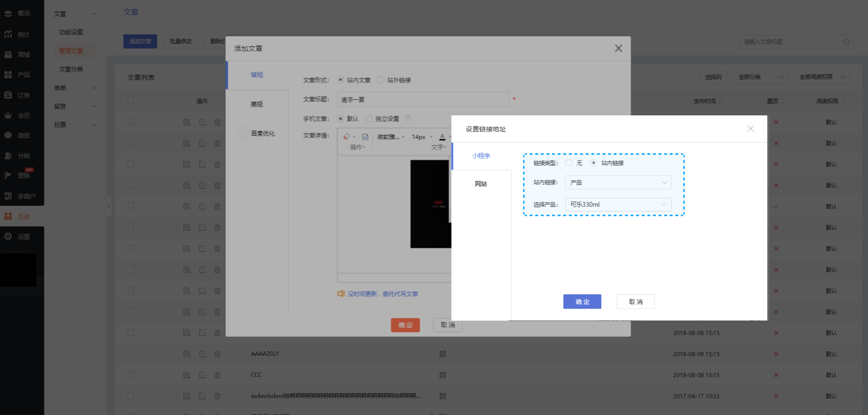
Task: Toggle the 置顶 cross mark in the CCC row
Action: point(776,375)
